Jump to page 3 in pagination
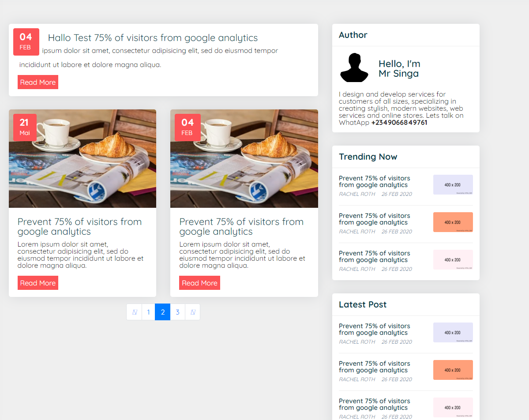529x420 pixels. (x=177, y=312)
